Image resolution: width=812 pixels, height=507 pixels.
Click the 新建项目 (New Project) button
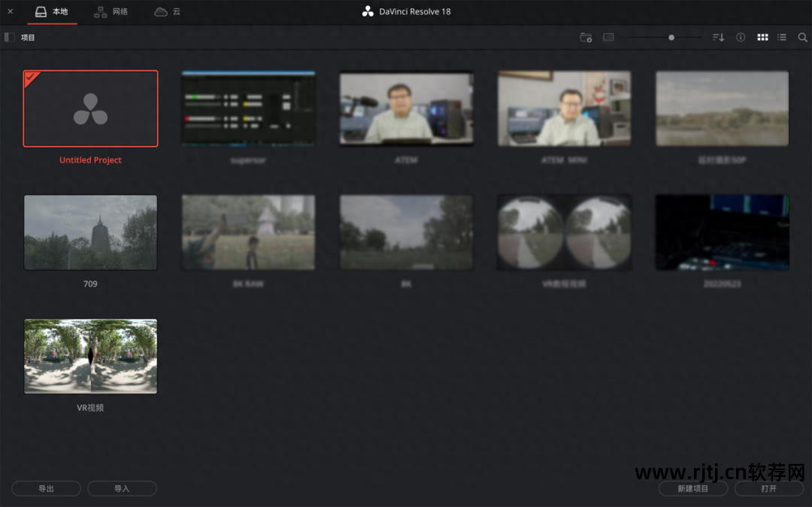coord(692,488)
